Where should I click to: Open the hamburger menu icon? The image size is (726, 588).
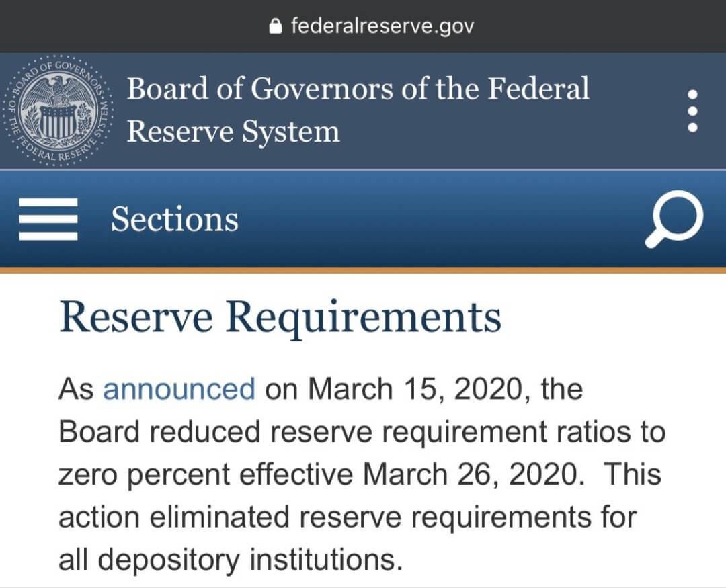48,220
